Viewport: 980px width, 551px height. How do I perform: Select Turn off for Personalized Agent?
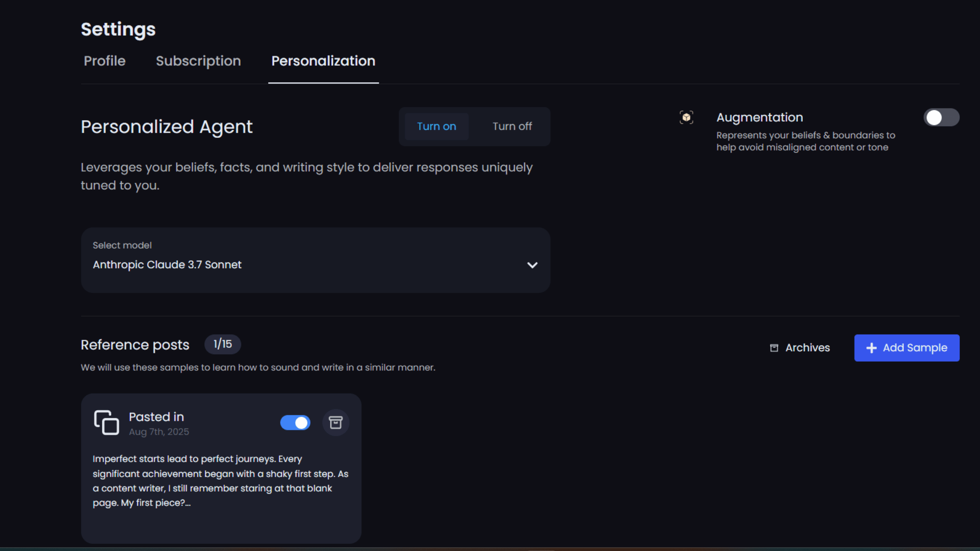[x=512, y=126]
